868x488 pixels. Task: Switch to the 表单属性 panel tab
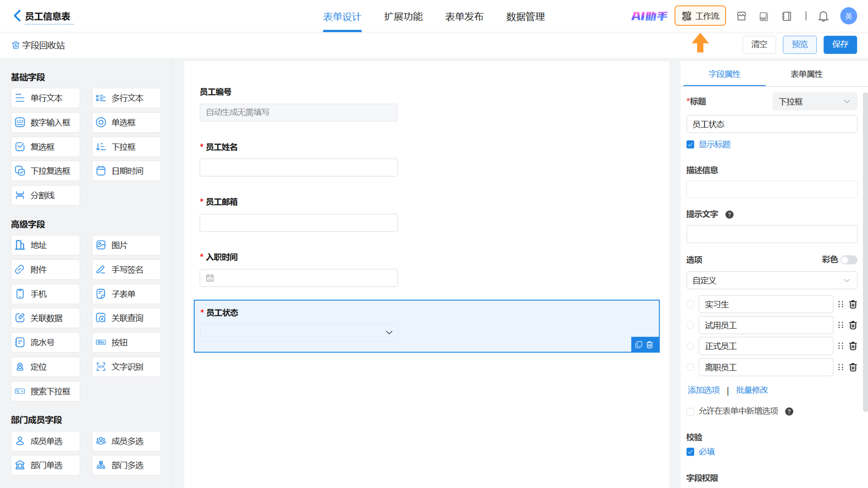pyautogui.click(x=806, y=74)
